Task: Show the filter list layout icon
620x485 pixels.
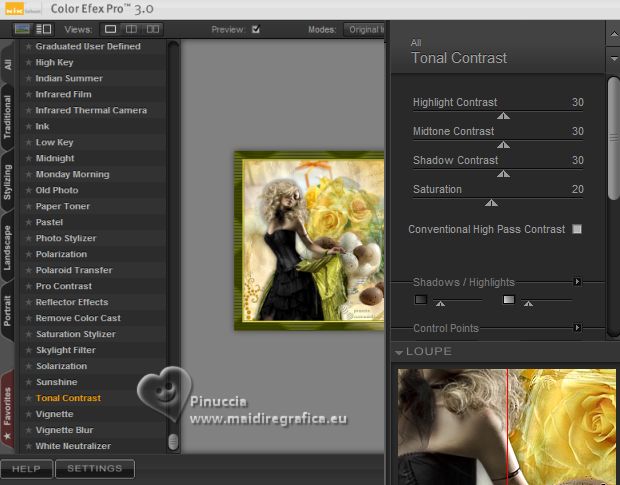Action: click(43, 29)
